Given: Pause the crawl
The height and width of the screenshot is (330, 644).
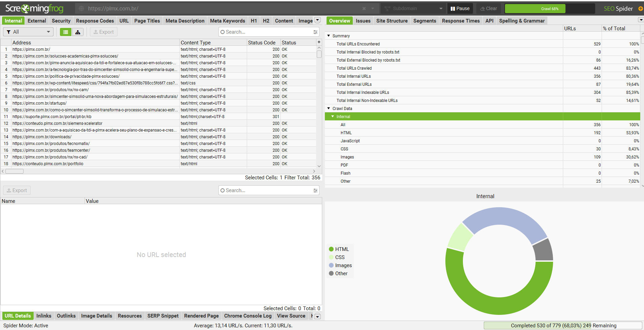Looking at the screenshot, I should 460,8.
